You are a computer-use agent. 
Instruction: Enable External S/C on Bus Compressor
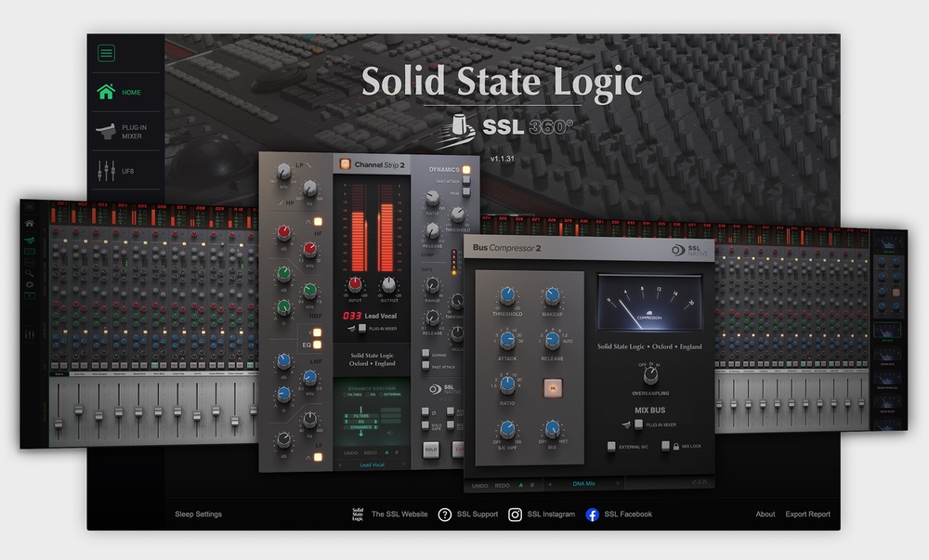(611, 446)
